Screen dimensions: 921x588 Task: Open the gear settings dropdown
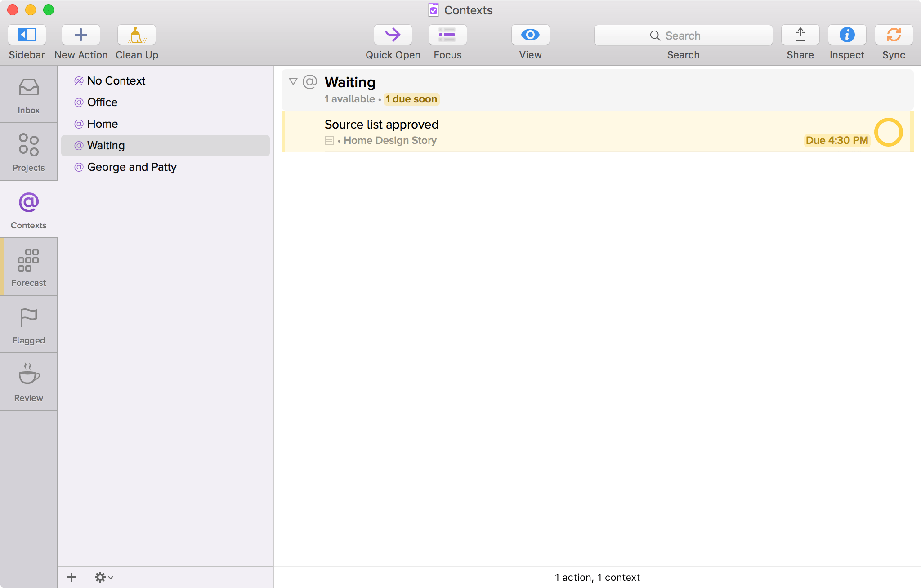tap(103, 577)
